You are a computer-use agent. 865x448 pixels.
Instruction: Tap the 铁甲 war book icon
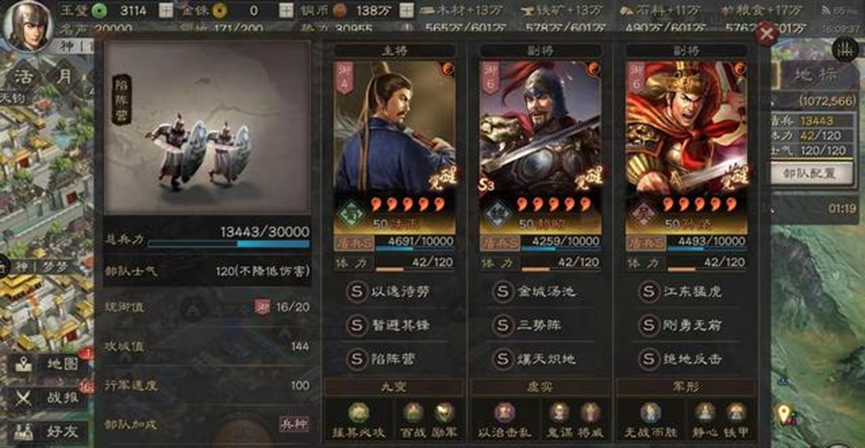[736, 413]
